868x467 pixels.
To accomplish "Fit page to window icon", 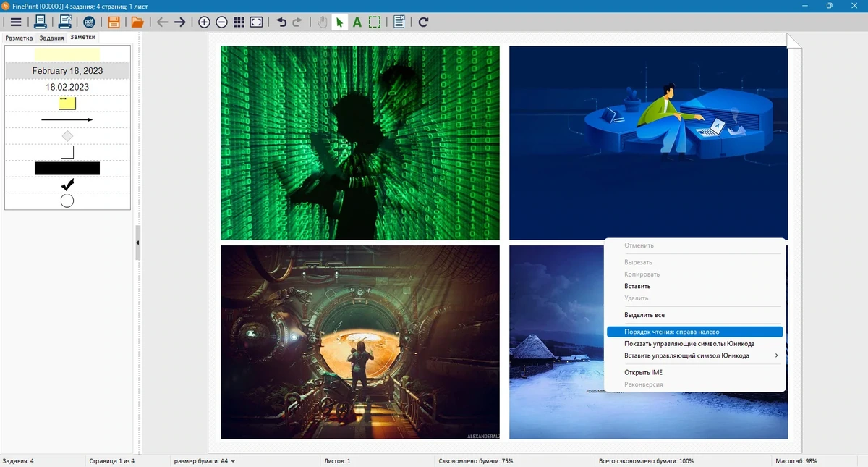I will 256,22.
